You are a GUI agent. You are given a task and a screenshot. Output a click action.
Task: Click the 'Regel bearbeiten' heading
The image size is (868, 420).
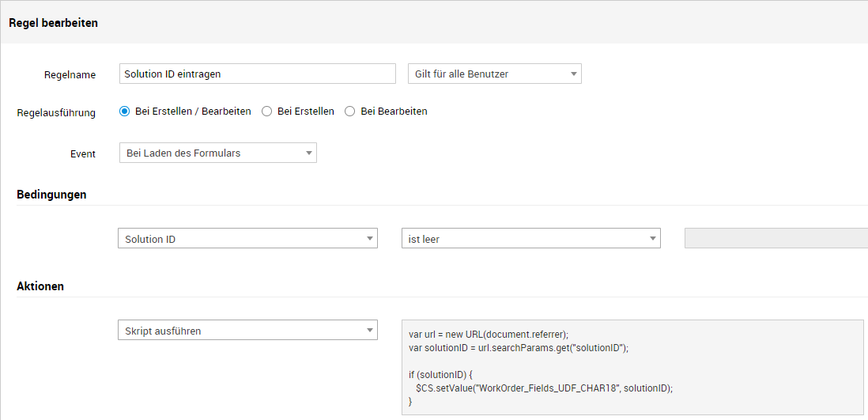[x=53, y=23]
